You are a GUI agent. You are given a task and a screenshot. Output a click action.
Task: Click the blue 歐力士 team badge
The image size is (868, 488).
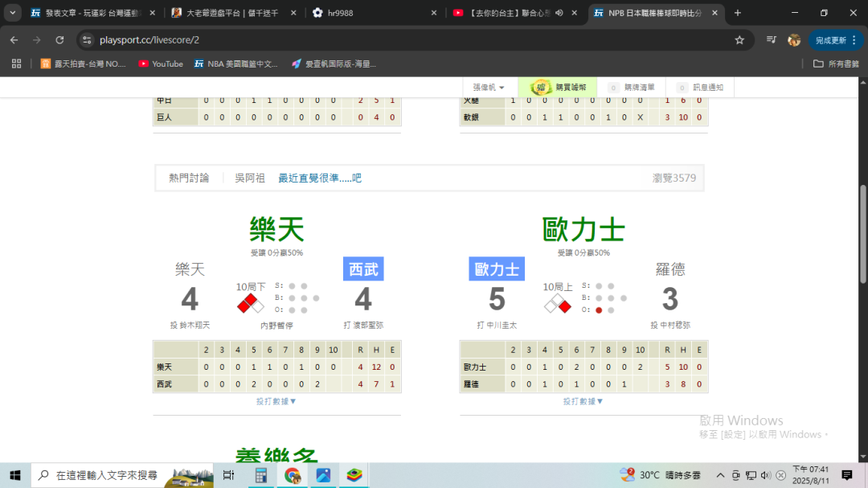[x=497, y=269]
